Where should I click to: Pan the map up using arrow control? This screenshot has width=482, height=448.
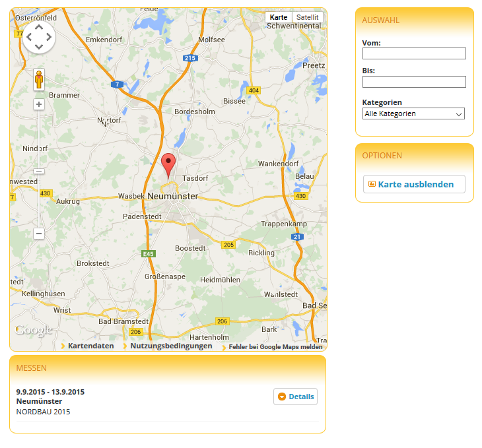(x=39, y=28)
